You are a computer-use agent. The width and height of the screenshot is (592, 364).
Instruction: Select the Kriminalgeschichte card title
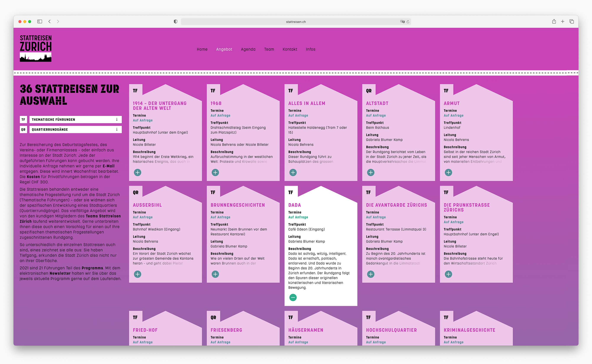click(469, 330)
